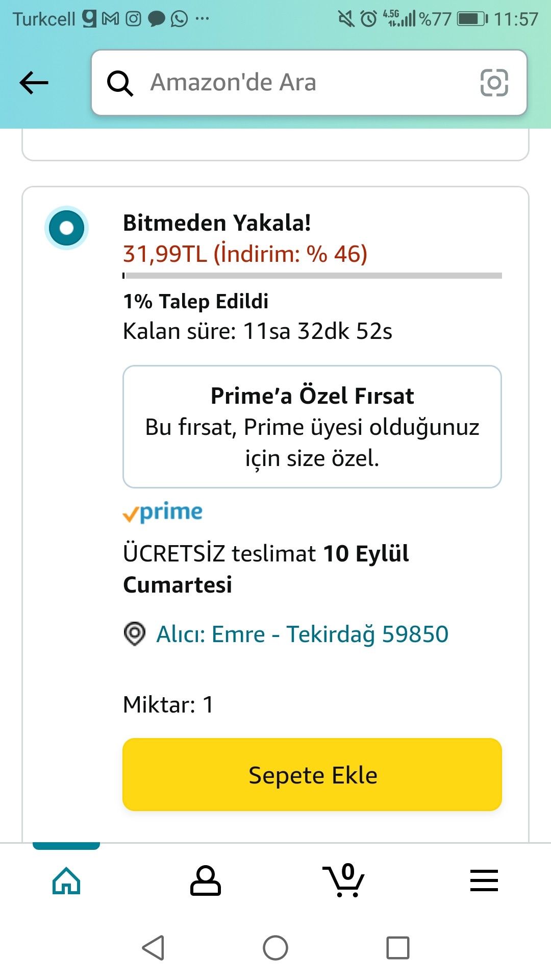This screenshot has height=980, width=551.
Task: Open Android recent apps square
Action: click(397, 948)
